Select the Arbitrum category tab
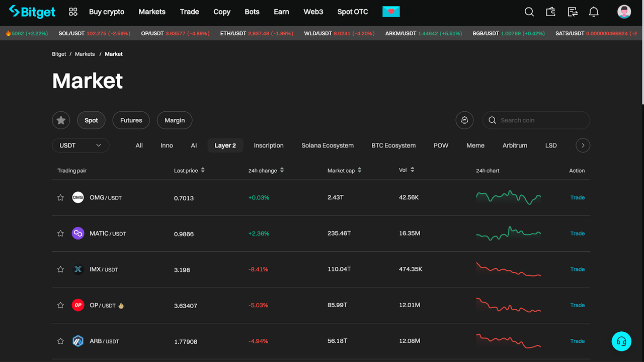644x362 pixels. click(x=515, y=146)
